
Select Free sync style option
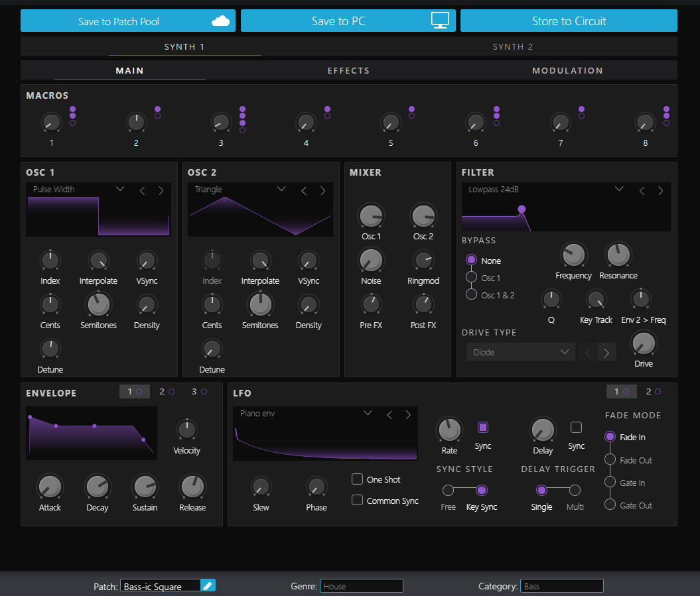(448, 491)
